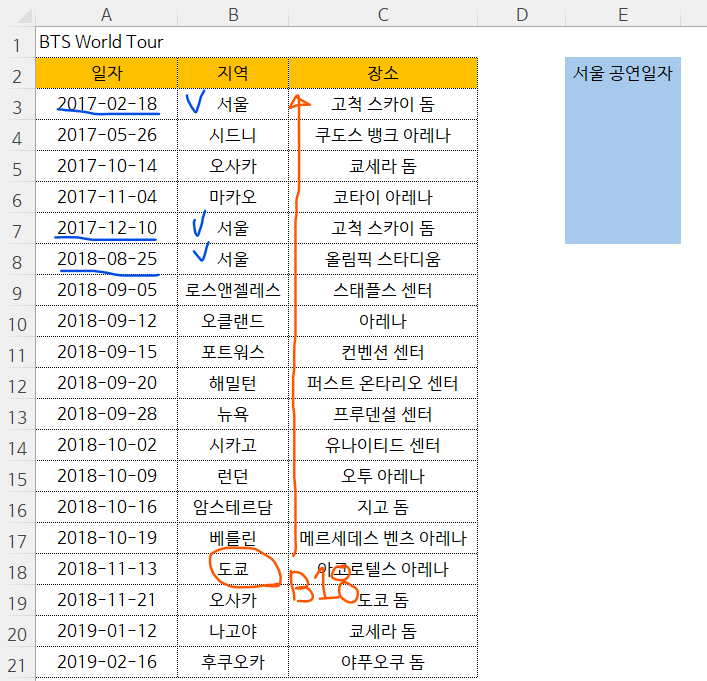The height and width of the screenshot is (681, 707).
Task: Click the 'BTS World Tour' title cell
Action: 106,42
